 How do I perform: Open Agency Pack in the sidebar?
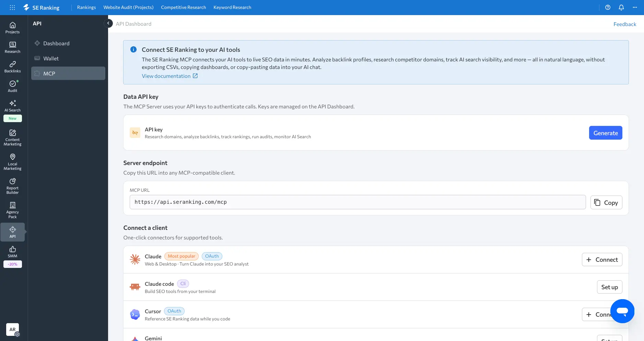(x=12, y=210)
